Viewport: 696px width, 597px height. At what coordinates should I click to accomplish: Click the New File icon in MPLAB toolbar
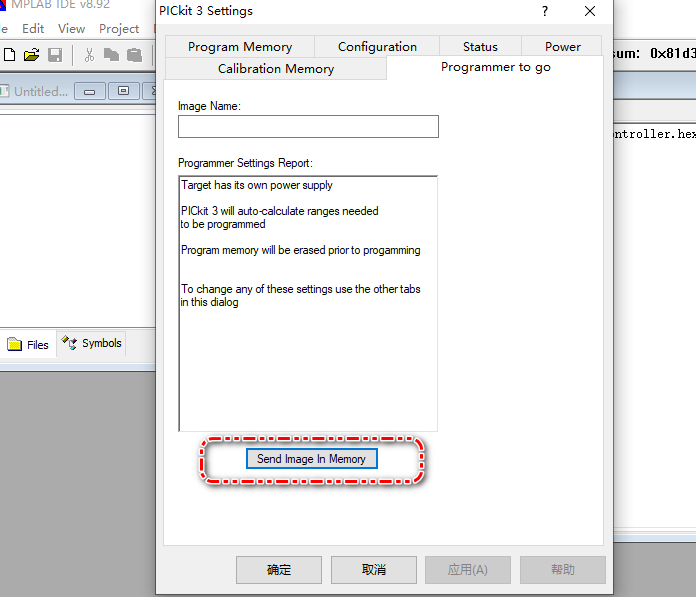point(9,55)
